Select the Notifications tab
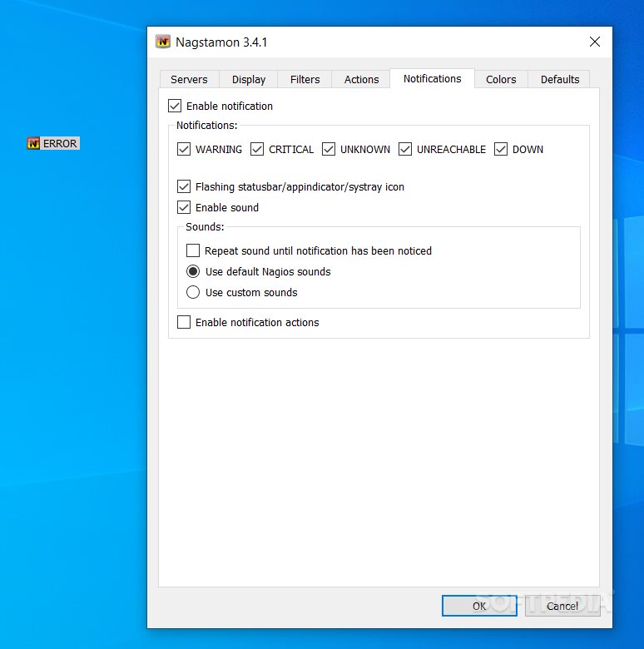The width and height of the screenshot is (644, 649). 432,79
